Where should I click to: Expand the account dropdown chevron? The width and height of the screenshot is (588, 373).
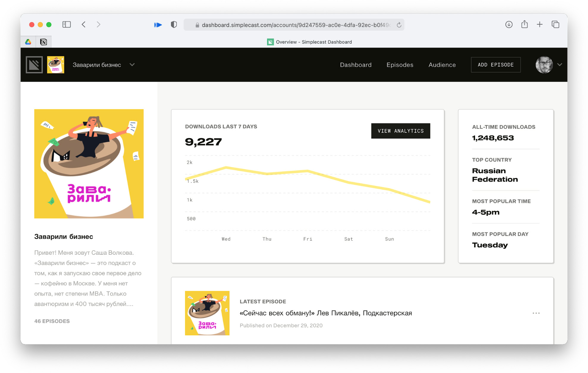click(x=559, y=64)
